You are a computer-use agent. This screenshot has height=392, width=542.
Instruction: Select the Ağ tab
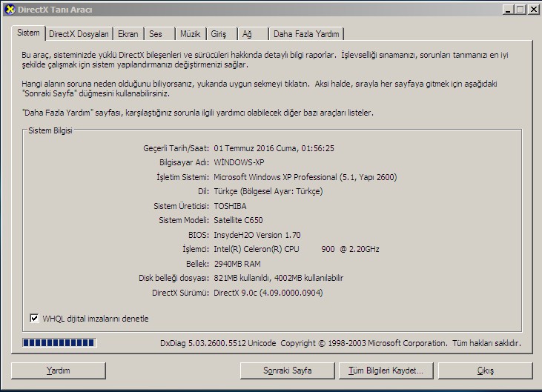pos(247,34)
